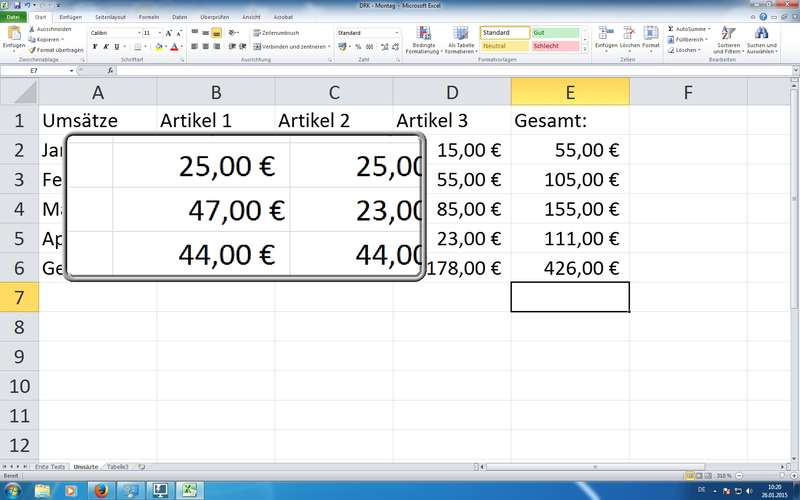
Task: Align cell content to middle
Action: [205, 33]
